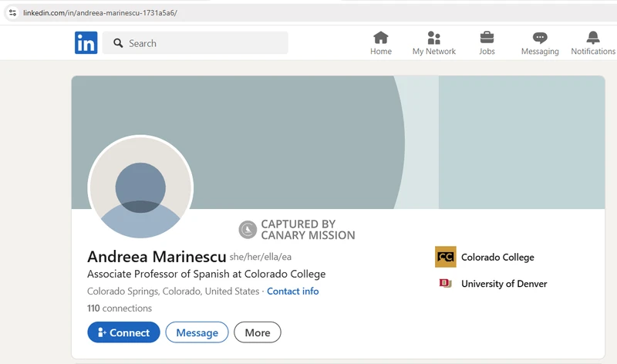The width and height of the screenshot is (617, 364).
Task: Click the Connect button
Action: tap(123, 332)
